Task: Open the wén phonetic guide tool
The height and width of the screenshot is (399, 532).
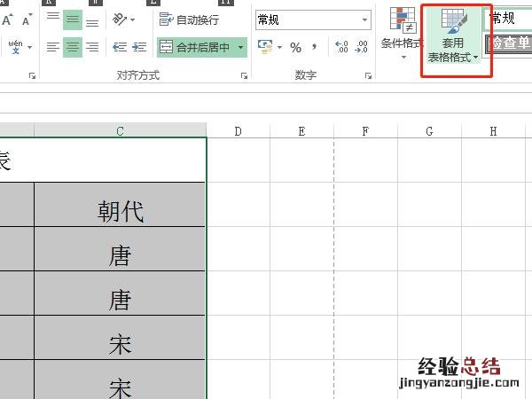Action: (16, 47)
